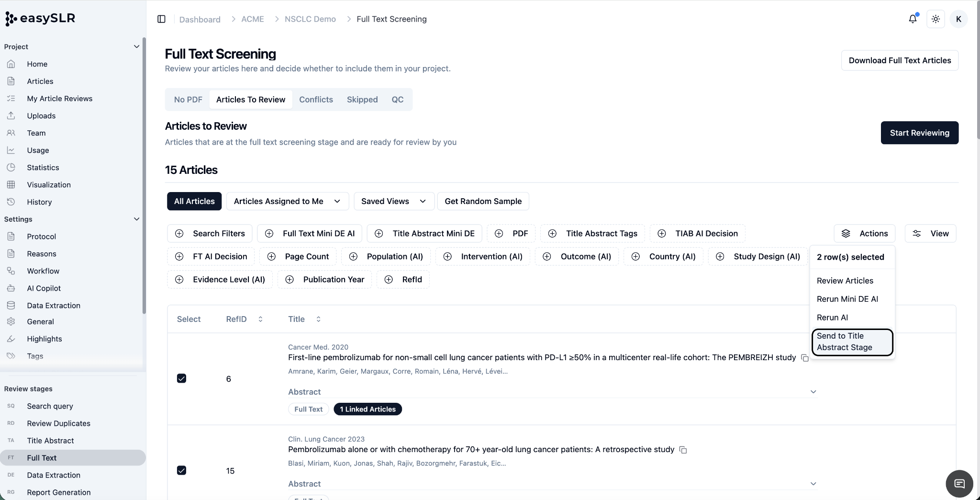Uncheck the checkbox for article 15

point(181,470)
